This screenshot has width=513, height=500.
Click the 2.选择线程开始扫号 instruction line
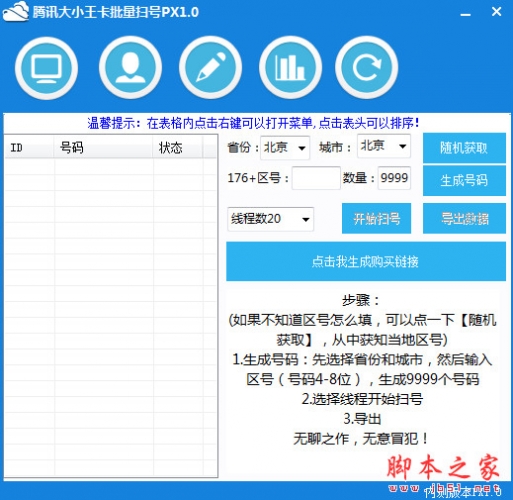pyautogui.click(x=362, y=399)
